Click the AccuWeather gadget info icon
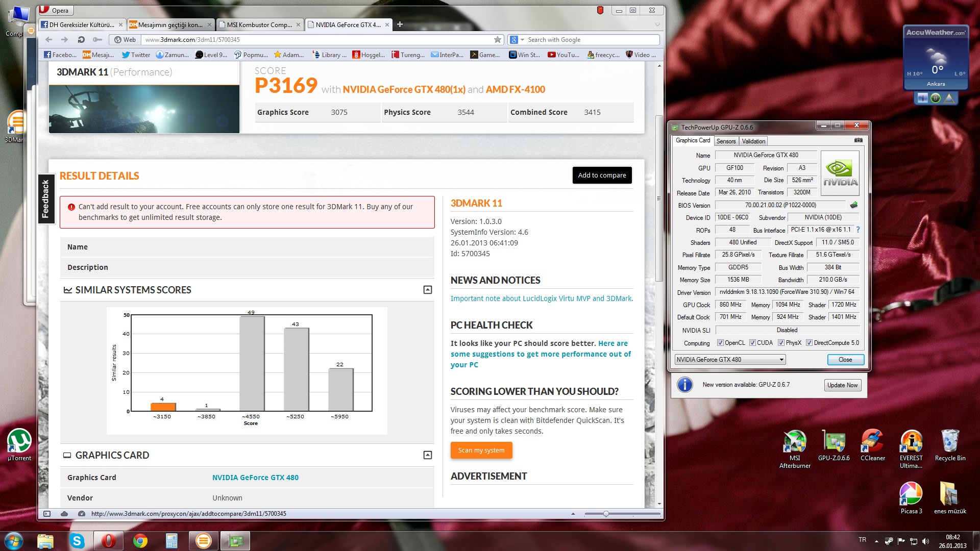 (922, 98)
